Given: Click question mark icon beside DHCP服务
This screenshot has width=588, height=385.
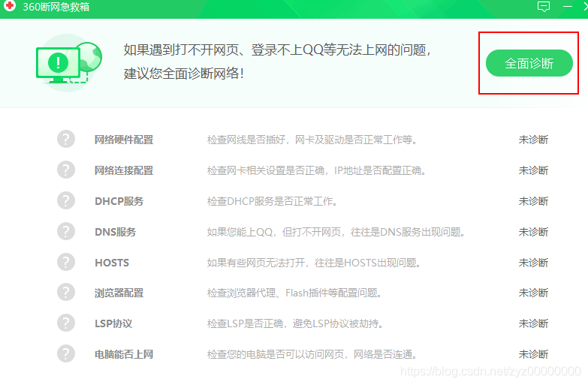Looking at the screenshot, I should (66, 200).
